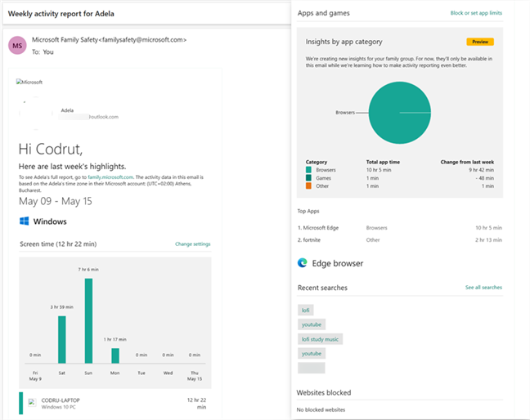Click the Thu May 15 axis label
Image resolution: width=530 pixels, height=420 pixels.
point(195,376)
